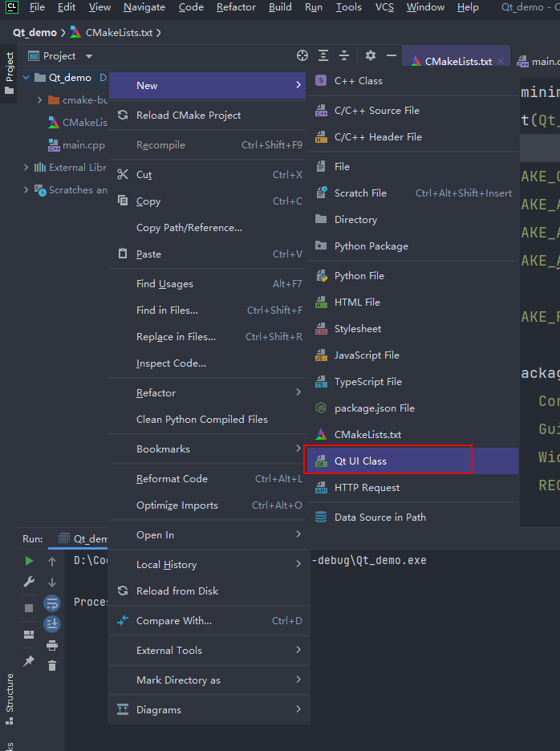The height and width of the screenshot is (751, 560).
Task: Click Copy Path/Reference in context menu
Action: [208, 228]
